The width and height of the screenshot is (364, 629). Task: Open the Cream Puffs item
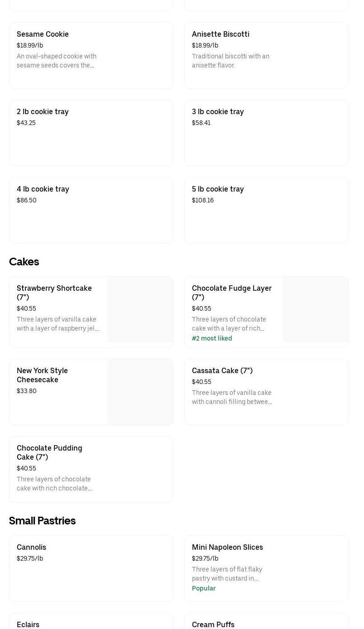click(213, 624)
